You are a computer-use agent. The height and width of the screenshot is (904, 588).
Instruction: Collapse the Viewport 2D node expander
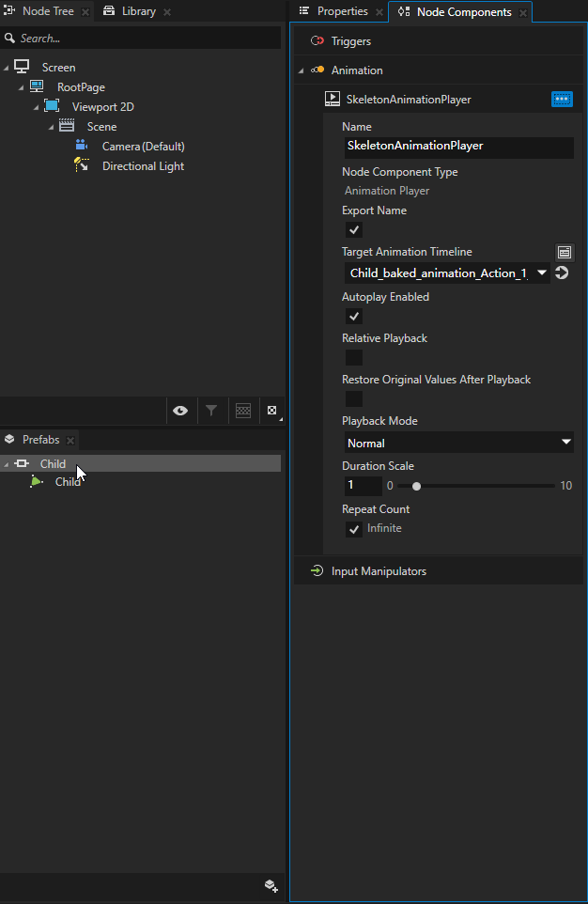tap(36, 107)
